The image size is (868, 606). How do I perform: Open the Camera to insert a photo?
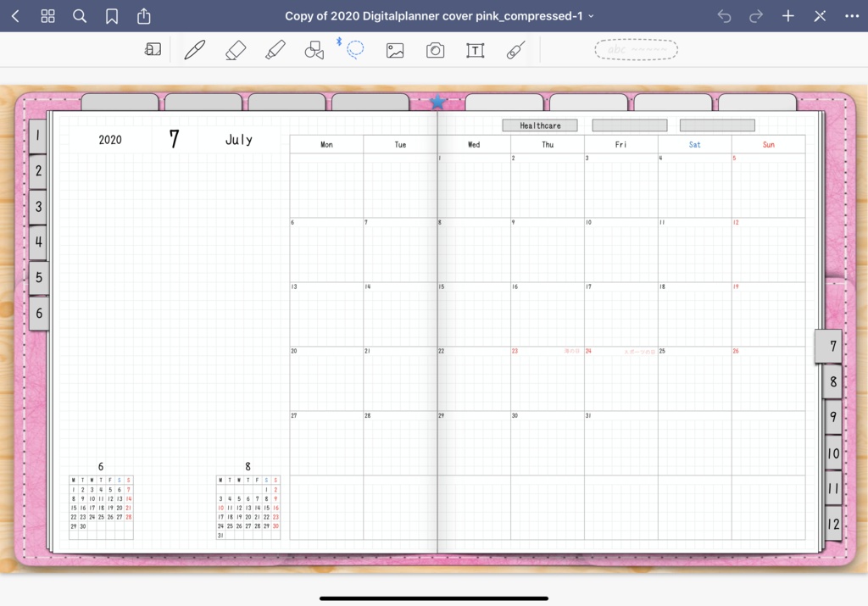coord(435,50)
